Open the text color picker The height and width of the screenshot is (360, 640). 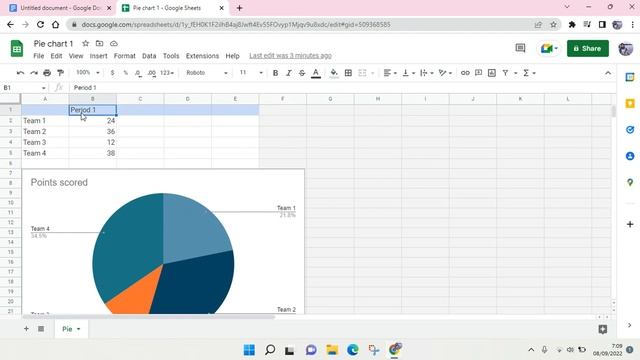(x=316, y=73)
